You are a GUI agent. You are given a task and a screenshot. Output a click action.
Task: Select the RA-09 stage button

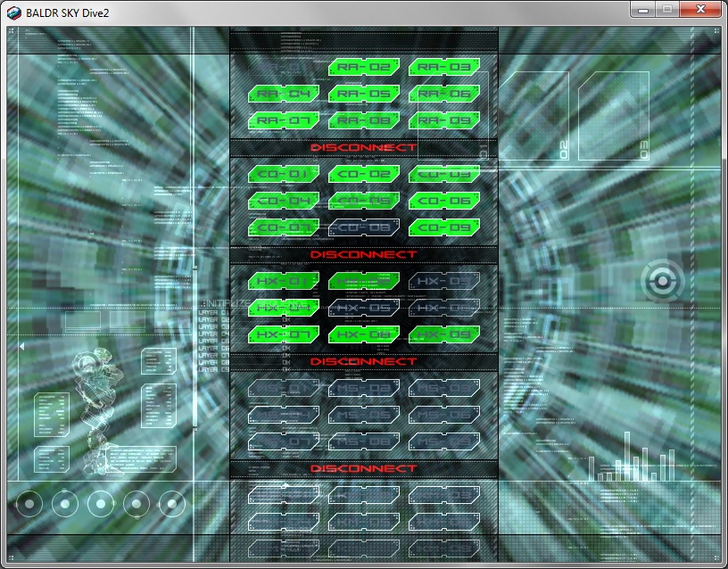click(x=444, y=120)
